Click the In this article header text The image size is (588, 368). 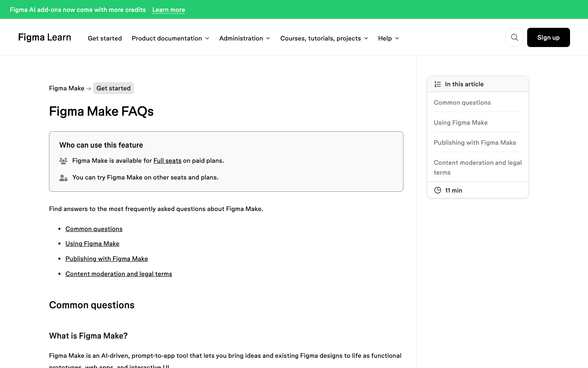pos(464,84)
